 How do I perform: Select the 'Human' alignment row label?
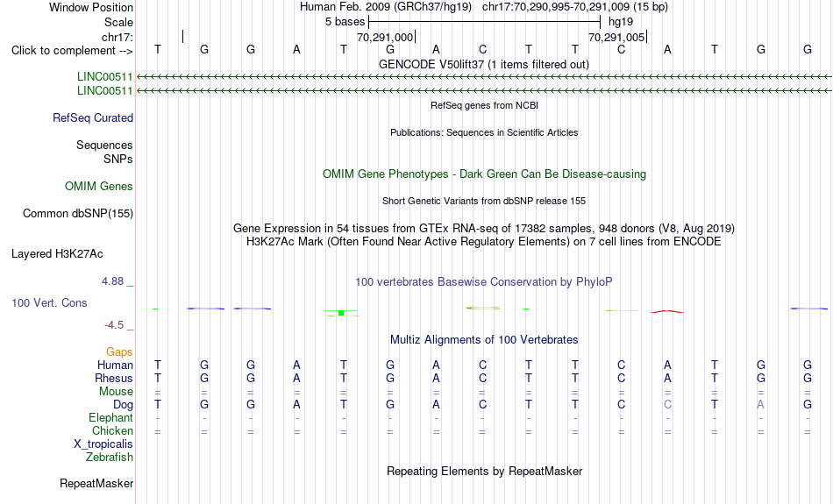(115, 365)
